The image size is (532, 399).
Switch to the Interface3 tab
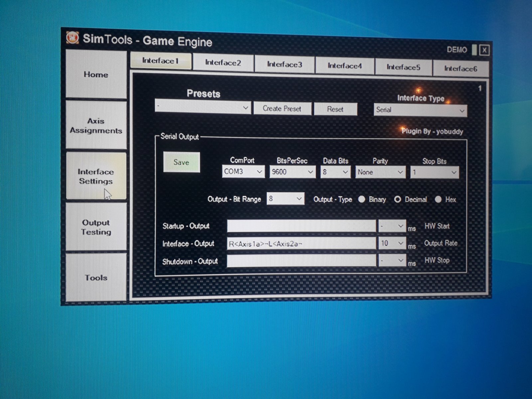pyautogui.click(x=284, y=64)
